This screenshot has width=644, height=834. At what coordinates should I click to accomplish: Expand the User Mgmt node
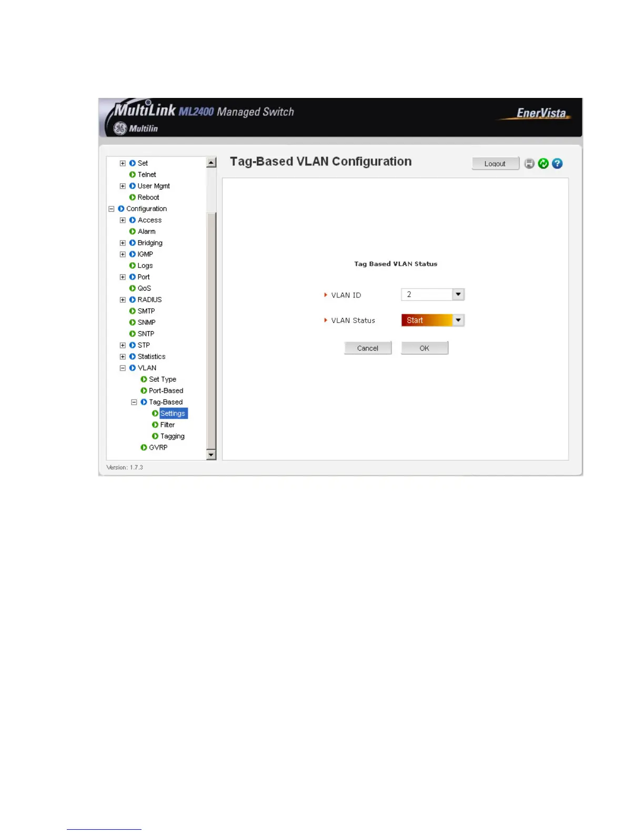(123, 186)
